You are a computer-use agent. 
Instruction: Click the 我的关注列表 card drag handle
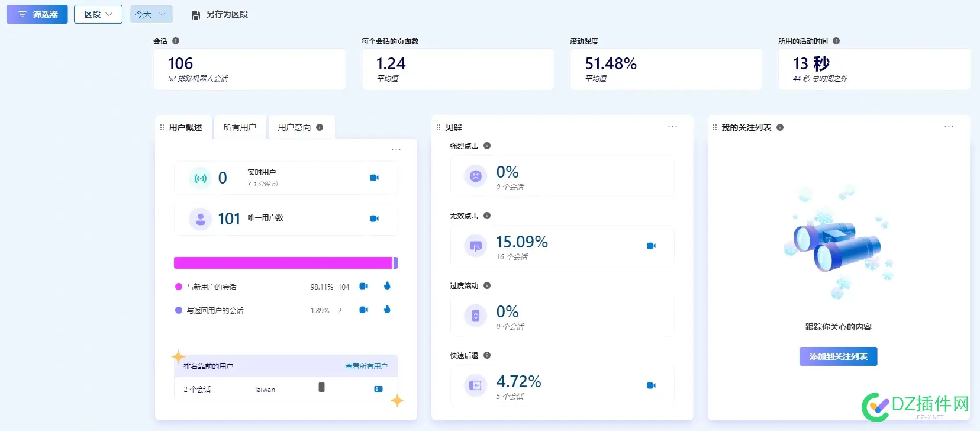(x=714, y=127)
